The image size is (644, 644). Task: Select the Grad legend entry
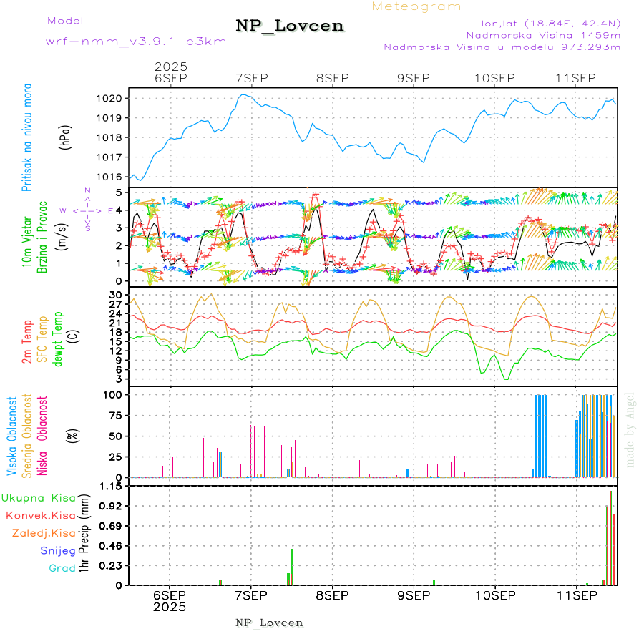(x=62, y=568)
